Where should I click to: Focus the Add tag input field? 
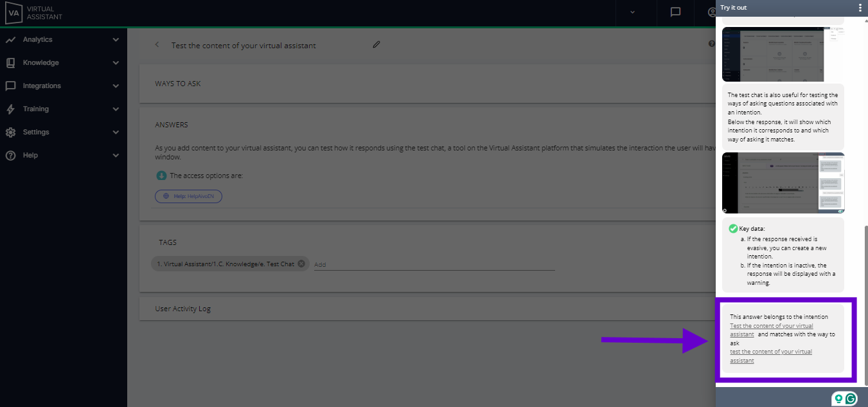pos(434,264)
